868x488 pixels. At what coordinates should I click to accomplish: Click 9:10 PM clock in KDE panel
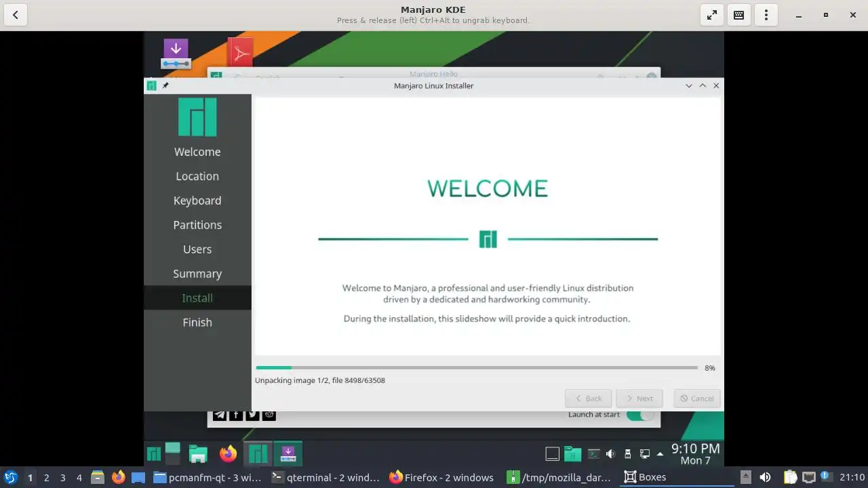pos(695,454)
